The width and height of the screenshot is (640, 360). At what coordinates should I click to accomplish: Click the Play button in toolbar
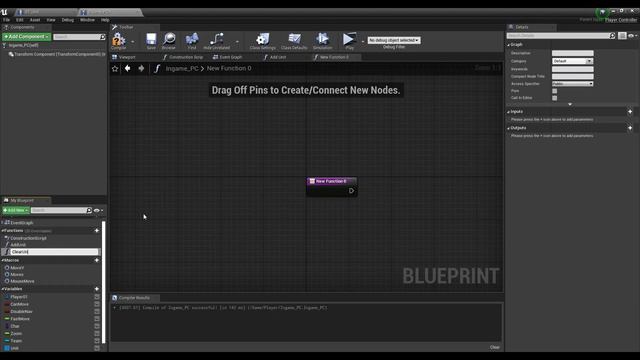point(349,40)
